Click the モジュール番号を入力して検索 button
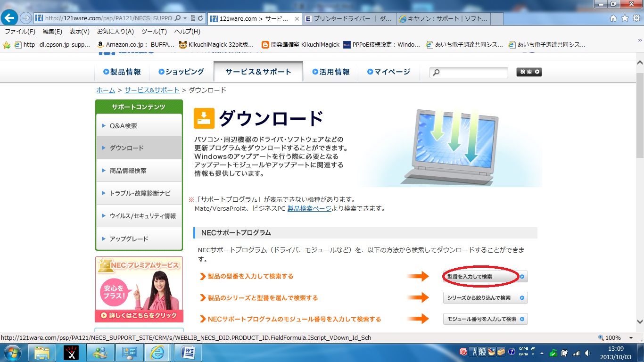 pyautogui.click(x=486, y=319)
